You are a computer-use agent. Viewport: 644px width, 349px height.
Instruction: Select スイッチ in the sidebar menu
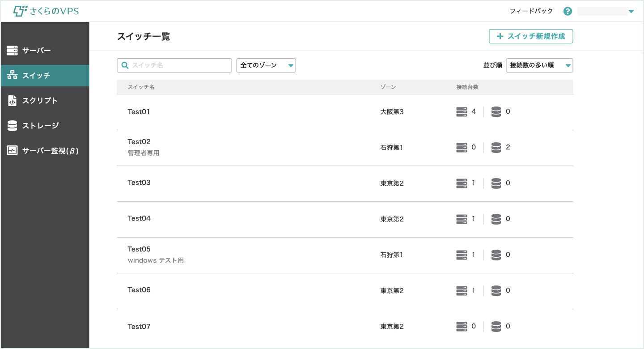tap(45, 76)
